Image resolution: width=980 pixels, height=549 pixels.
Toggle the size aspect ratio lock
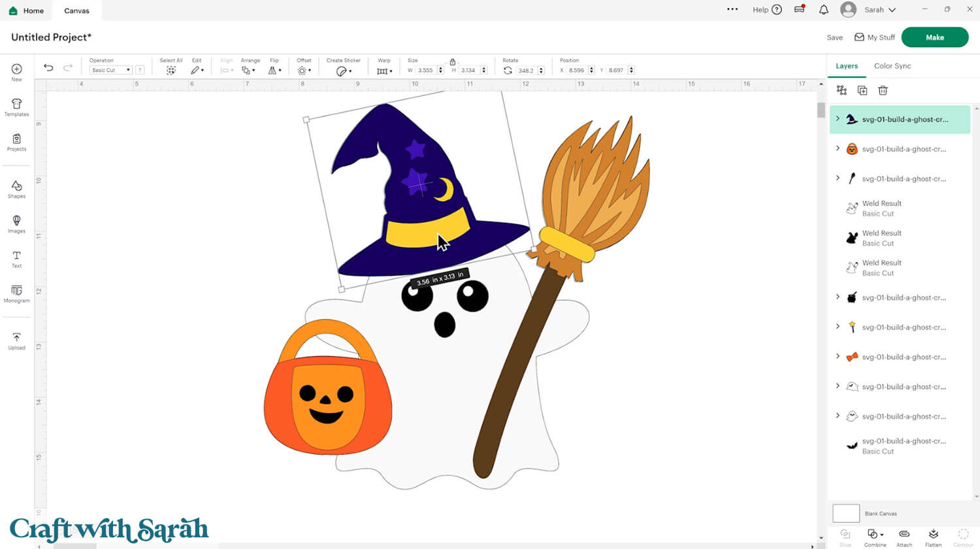coord(452,61)
